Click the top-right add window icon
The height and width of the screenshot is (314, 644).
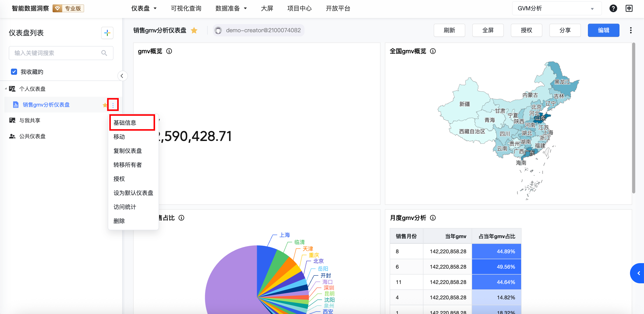[x=629, y=9]
